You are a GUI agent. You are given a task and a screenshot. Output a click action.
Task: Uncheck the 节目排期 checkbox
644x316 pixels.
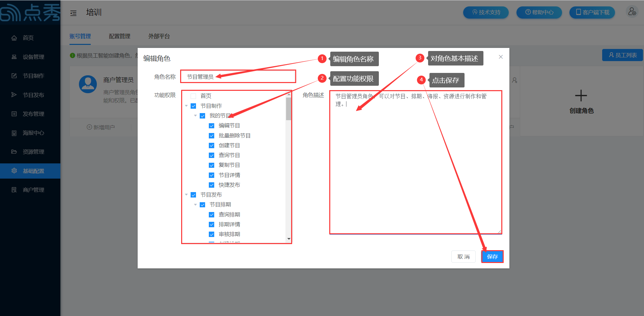[x=202, y=205]
